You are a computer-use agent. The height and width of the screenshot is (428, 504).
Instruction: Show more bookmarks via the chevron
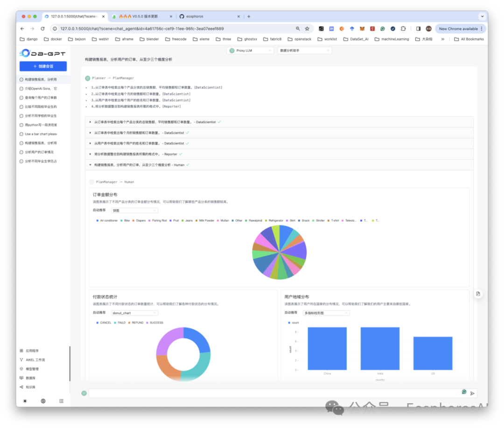pos(442,39)
